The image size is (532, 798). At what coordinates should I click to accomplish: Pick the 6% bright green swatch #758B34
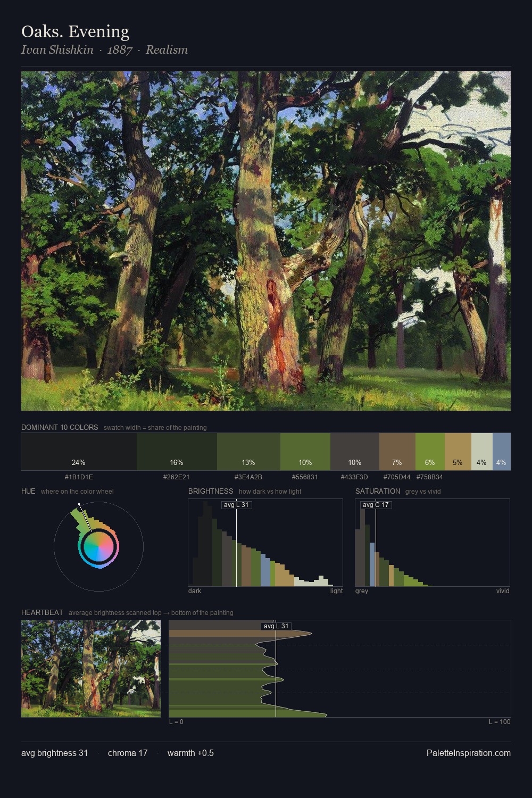coord(430,452)
